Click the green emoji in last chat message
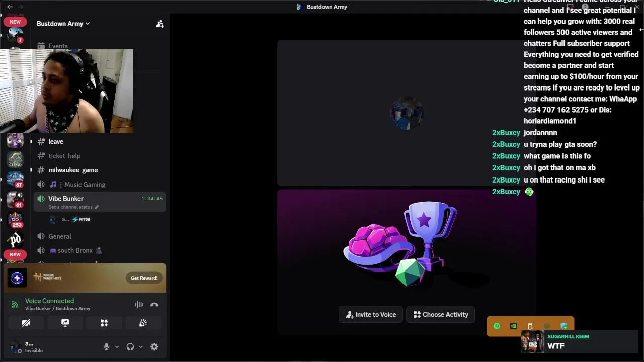The height and width of the screenshot is (362, 644). (529, 192)
